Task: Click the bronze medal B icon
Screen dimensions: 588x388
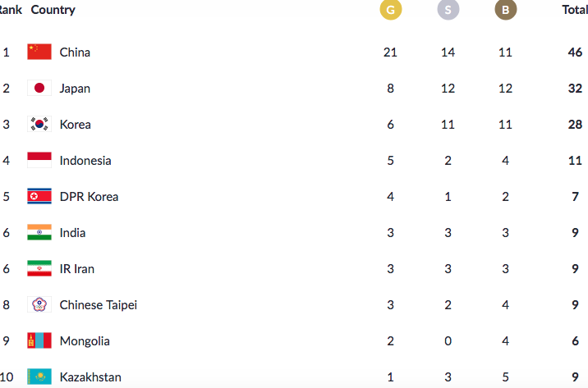Action: (x=506, y=9)
